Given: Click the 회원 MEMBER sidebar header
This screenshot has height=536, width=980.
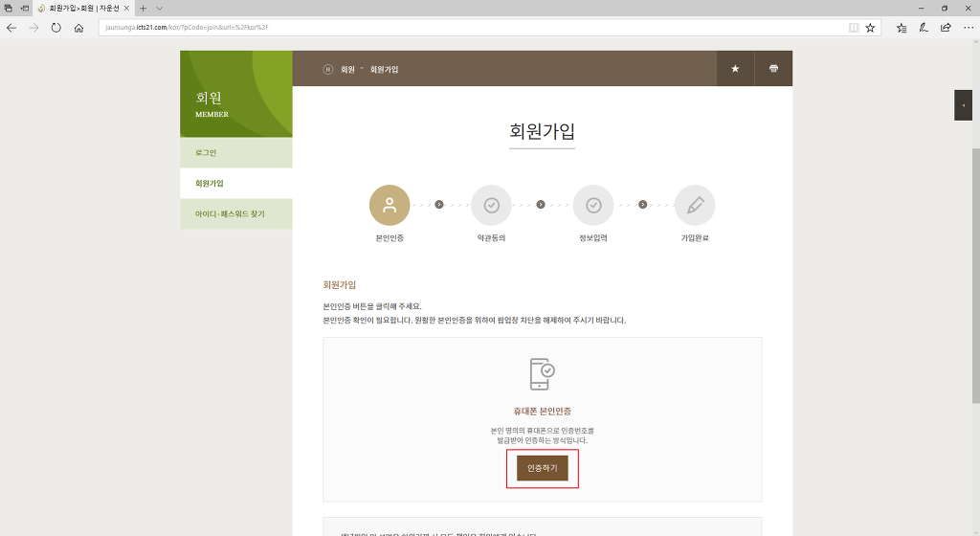Looking at the screenshot, I should coord(236,95).
